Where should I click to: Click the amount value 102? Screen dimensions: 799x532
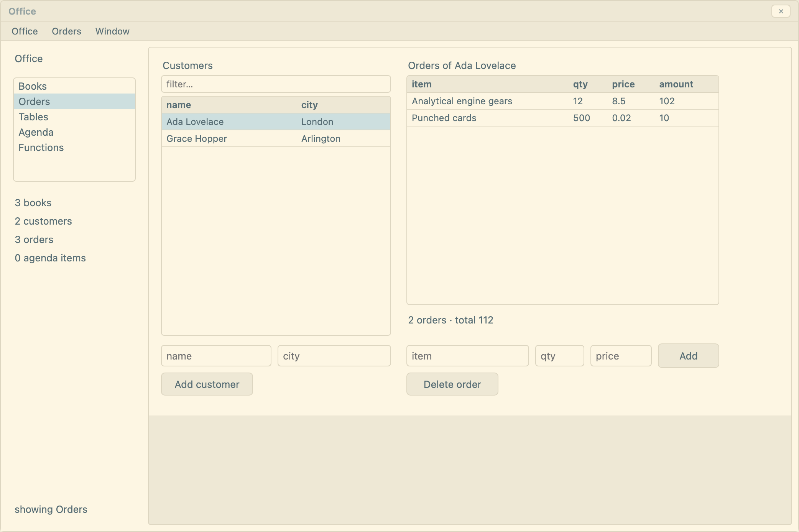(667, 101)
